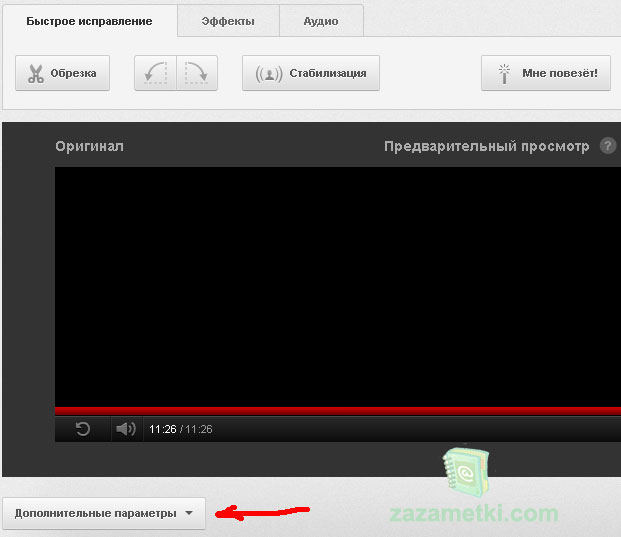Open the Обрезка trim tool
621x537 pixels.
[x=63, y=73]
